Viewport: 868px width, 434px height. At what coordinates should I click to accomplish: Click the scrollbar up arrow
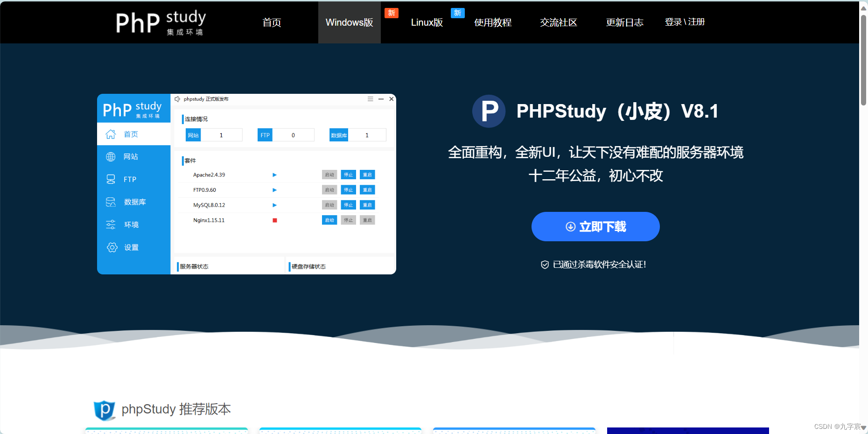tap(864, 8)
